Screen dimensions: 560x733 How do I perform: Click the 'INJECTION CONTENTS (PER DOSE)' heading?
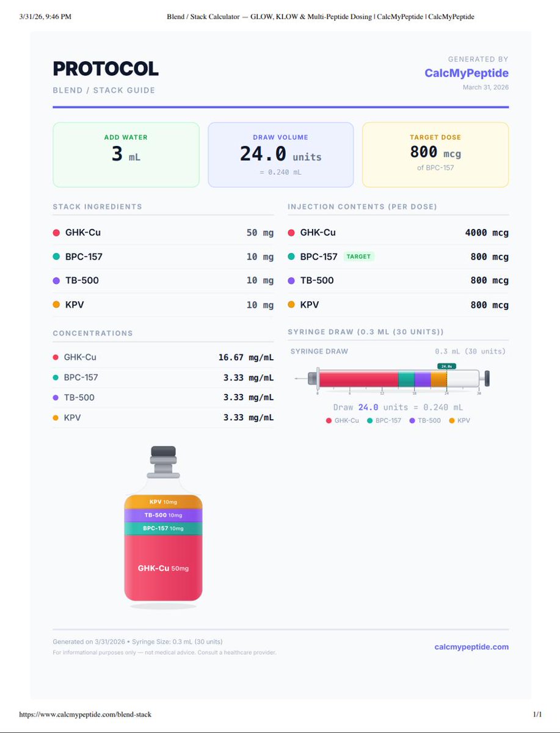(x=362, y=207)
